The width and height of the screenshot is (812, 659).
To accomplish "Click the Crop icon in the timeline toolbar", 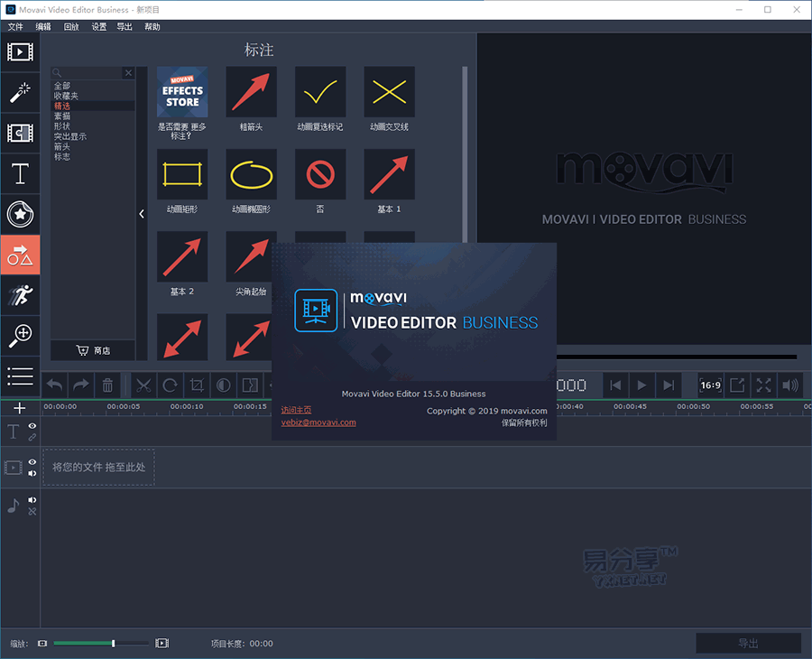I will coord(196,385).
